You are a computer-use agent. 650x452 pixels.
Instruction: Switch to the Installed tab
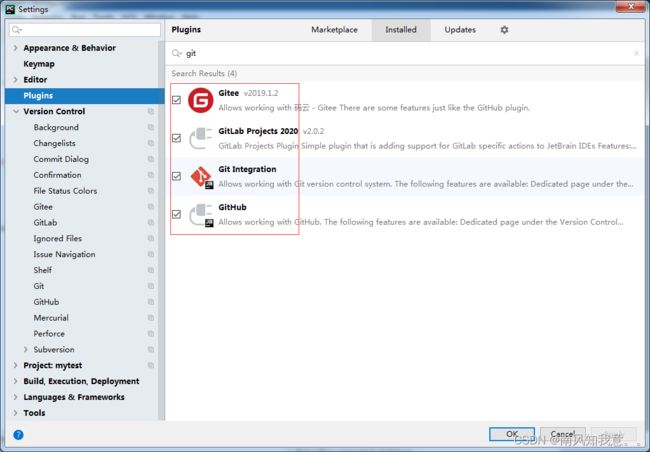pos(401,30)
